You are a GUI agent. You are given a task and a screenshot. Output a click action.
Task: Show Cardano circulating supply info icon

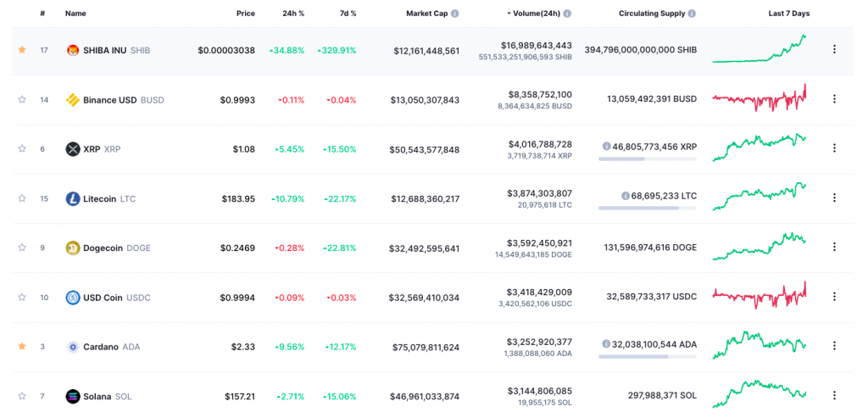tap(607, 344)
